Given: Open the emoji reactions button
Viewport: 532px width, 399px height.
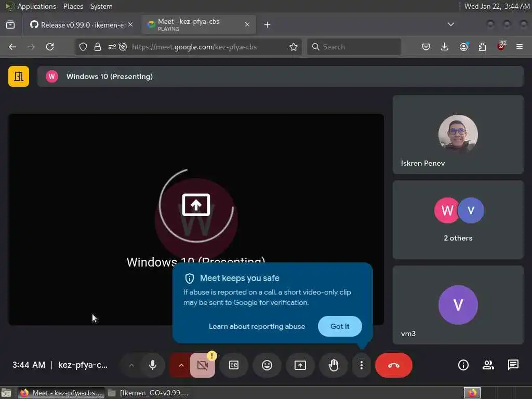Looking at the screenshot, I should [x=267, y=365].
